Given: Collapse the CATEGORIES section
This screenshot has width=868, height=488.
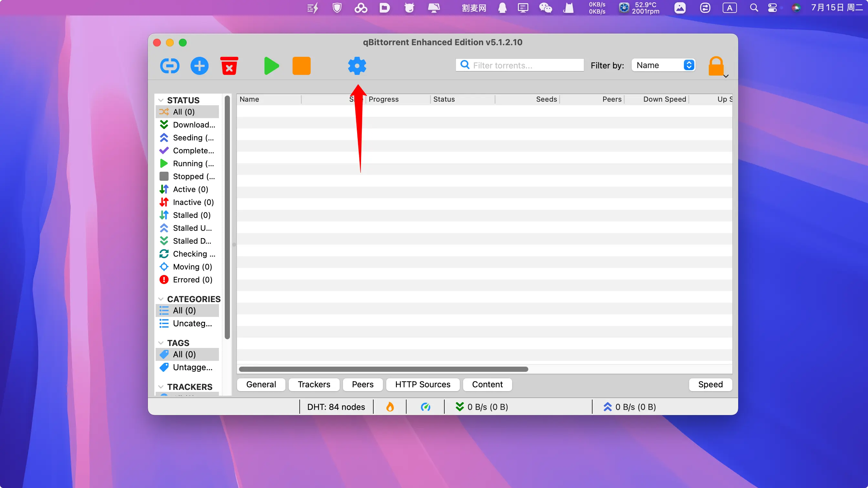Looking at the screenshot, I should pos(161,299).
